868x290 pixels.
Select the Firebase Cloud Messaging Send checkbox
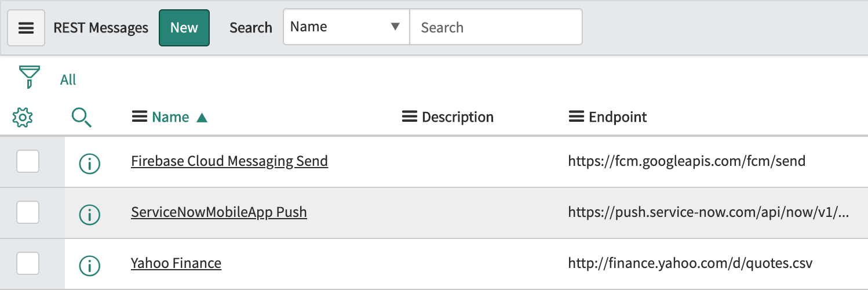pyautogui.click(x=28, y=161)
